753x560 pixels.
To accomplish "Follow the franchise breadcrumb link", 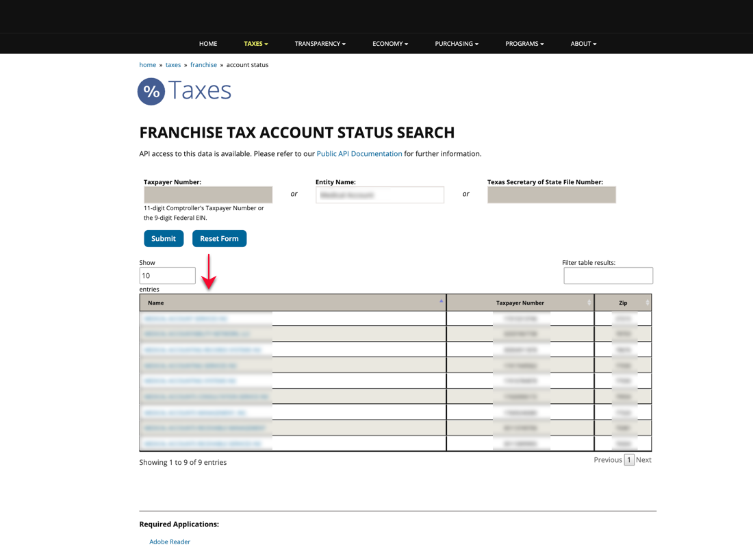I will (203, 65).
